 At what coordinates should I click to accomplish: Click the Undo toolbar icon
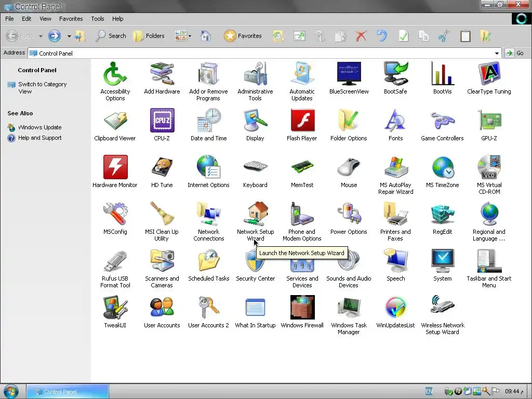382,36
